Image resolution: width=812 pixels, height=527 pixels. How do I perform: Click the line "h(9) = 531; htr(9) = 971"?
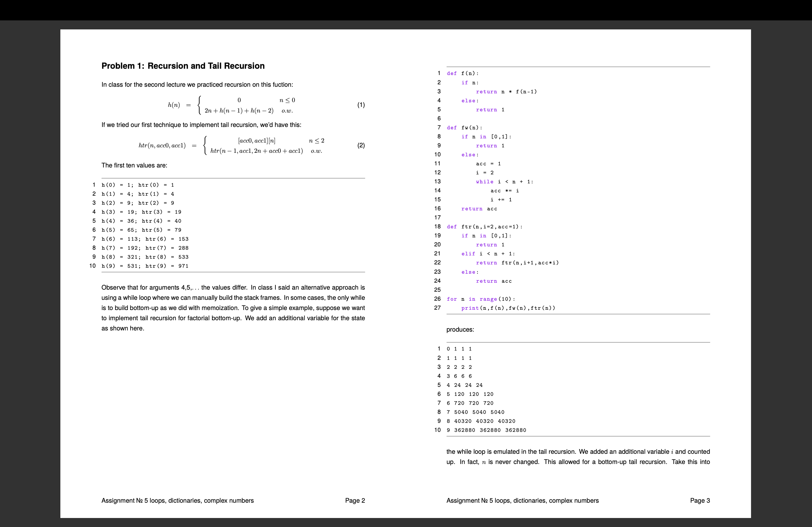point(145,266)
